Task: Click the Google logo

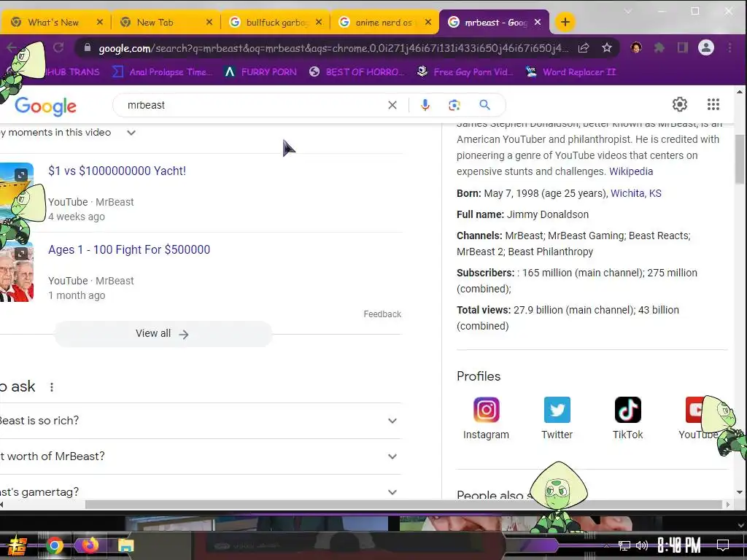Action: click(x=45, y=106)
